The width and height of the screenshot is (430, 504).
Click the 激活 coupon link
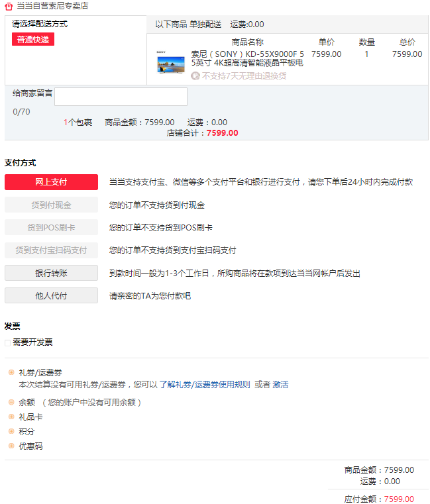pyautogui.click(x=280, y=384)
